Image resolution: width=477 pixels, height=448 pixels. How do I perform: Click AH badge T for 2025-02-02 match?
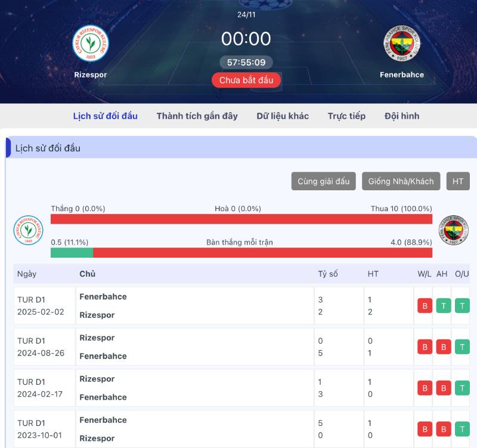(444, 305)
